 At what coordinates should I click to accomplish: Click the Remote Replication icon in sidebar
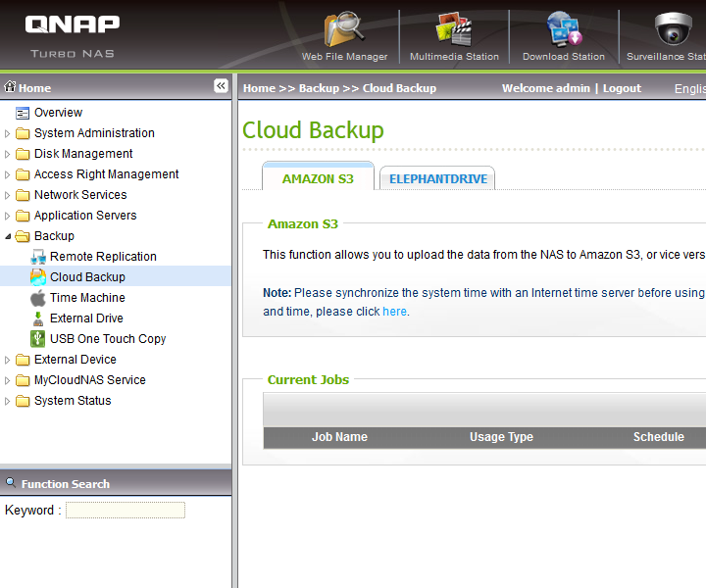click(38, 257)
